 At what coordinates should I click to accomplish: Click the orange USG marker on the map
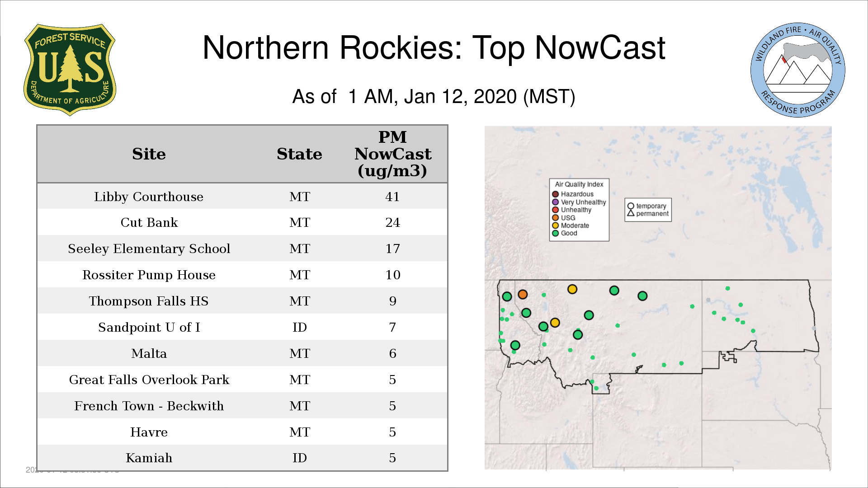523,295
